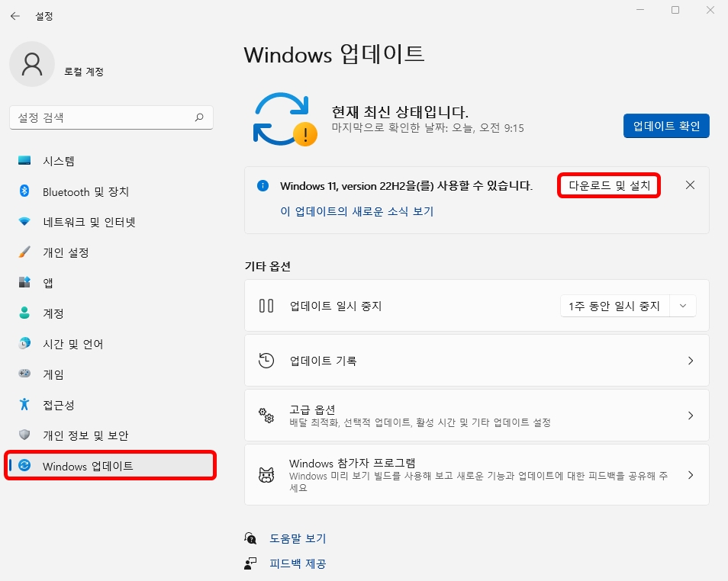Click the feedback icon beside 피드백 제공
Screen dimensions: 728x581
(250, 563)
